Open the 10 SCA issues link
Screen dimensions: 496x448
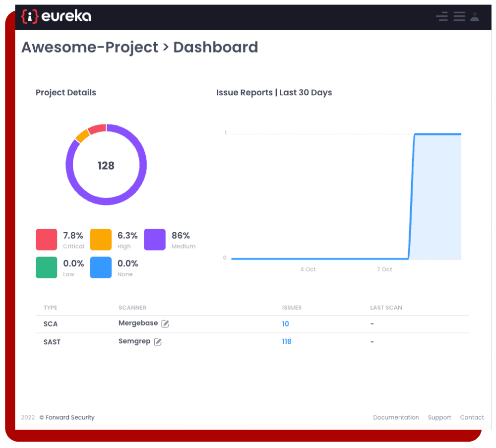(x=285, y=324)
